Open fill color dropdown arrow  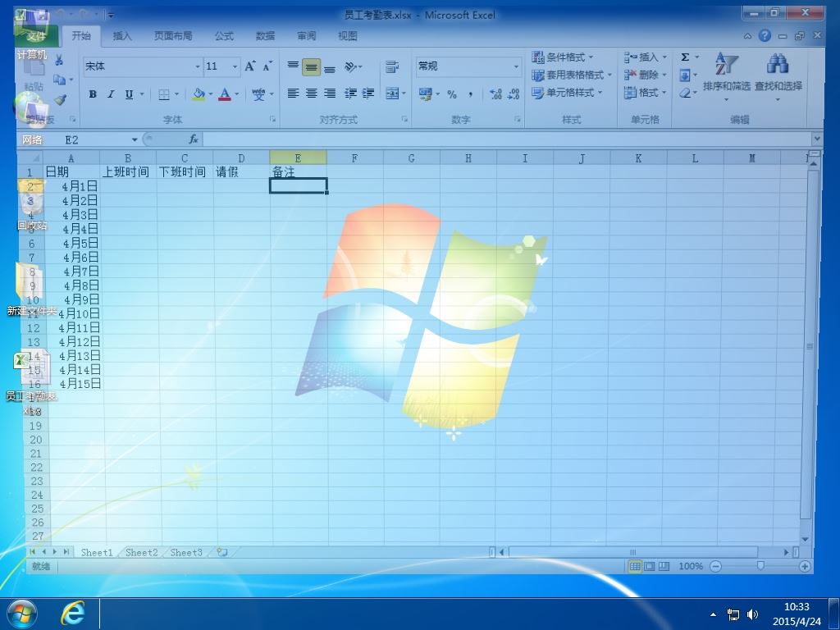[x=210, y=94]
